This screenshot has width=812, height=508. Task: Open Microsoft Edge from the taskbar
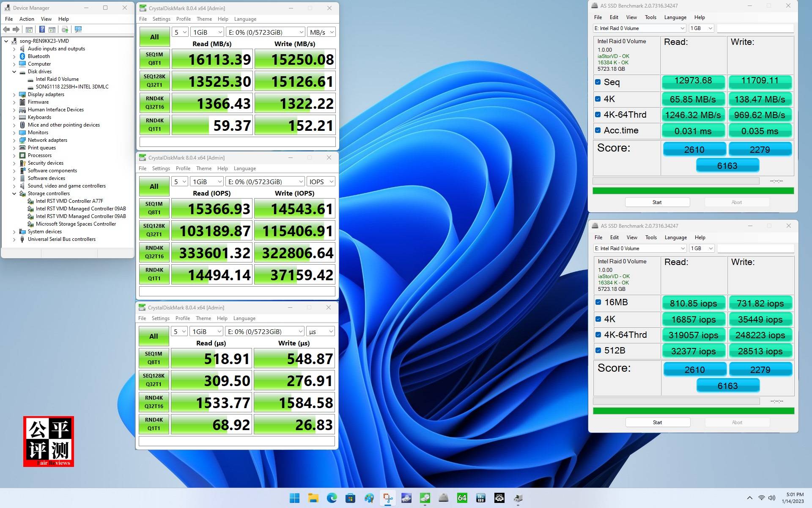click(332, 498)
